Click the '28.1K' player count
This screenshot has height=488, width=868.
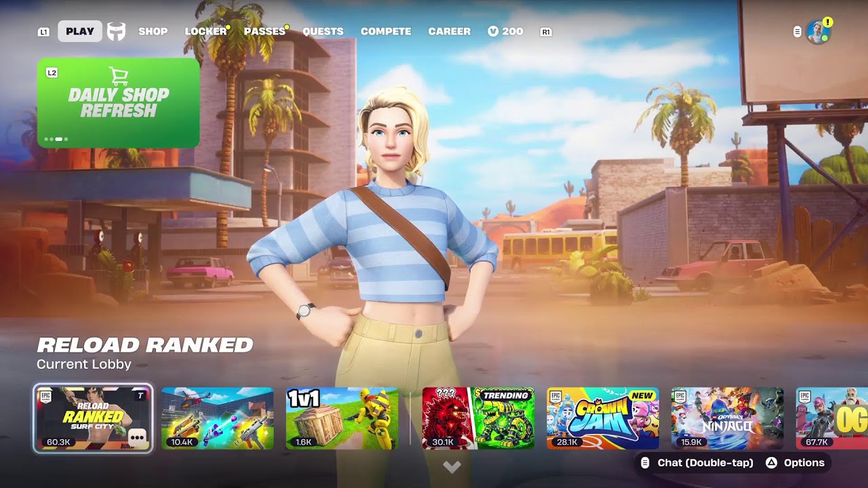567,442
